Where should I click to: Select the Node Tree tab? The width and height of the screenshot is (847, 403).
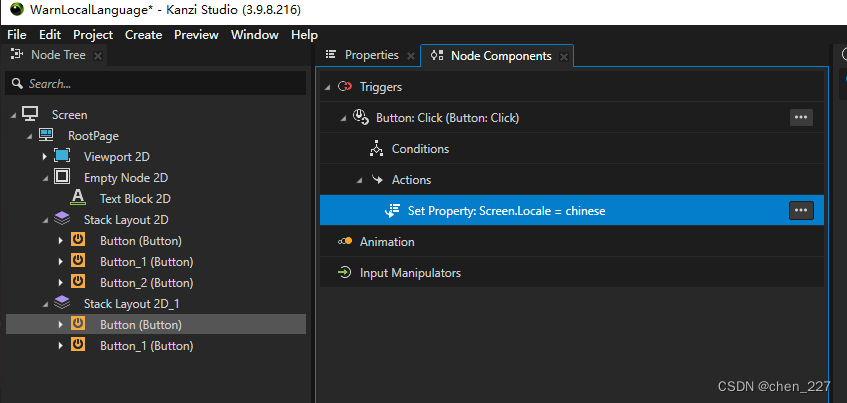click(58, 55)
